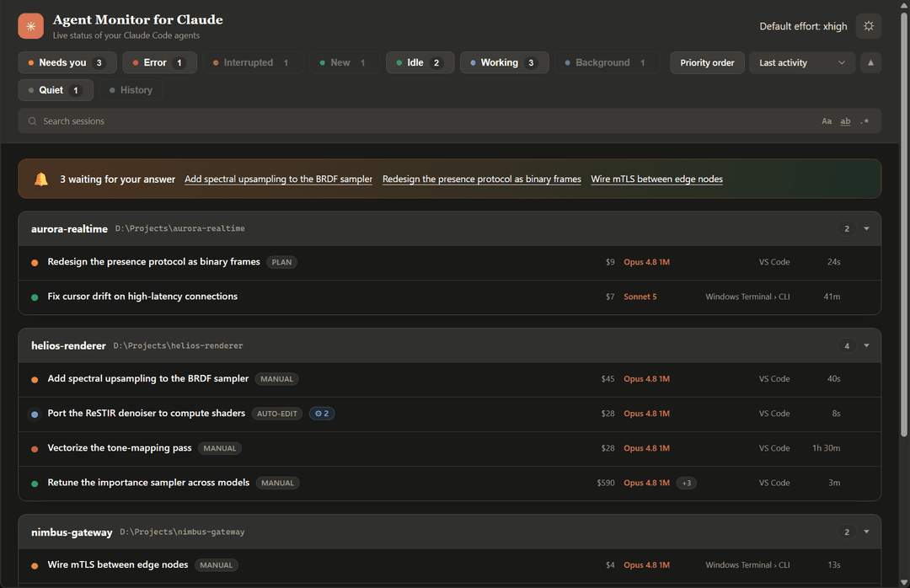
Task: Toggle the regex '.*' search option
Action: [x=864, y=121]
